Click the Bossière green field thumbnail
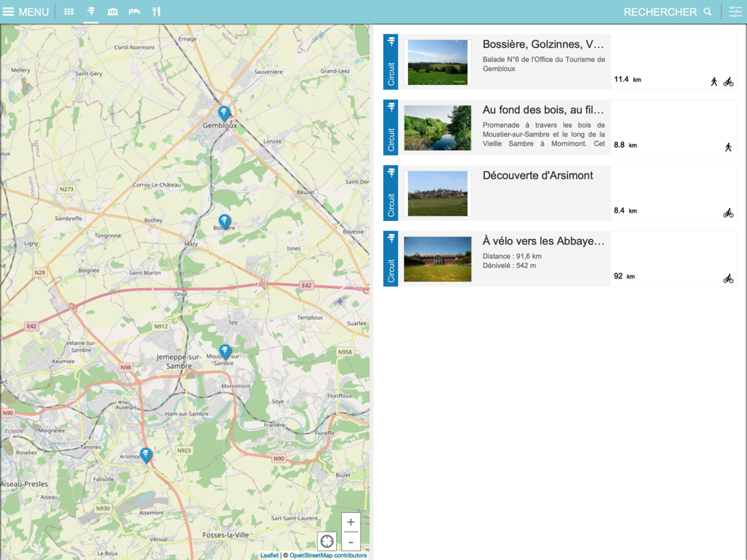 coord(437,63)
